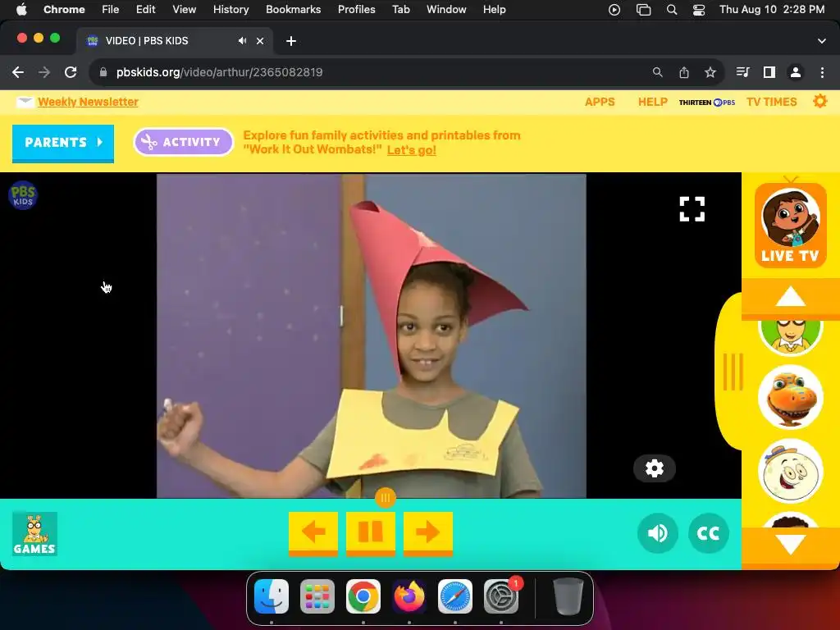Select the Dinosaur Train show thumbnail
Viewport: 840px width, 630px height.
point(790,398)
